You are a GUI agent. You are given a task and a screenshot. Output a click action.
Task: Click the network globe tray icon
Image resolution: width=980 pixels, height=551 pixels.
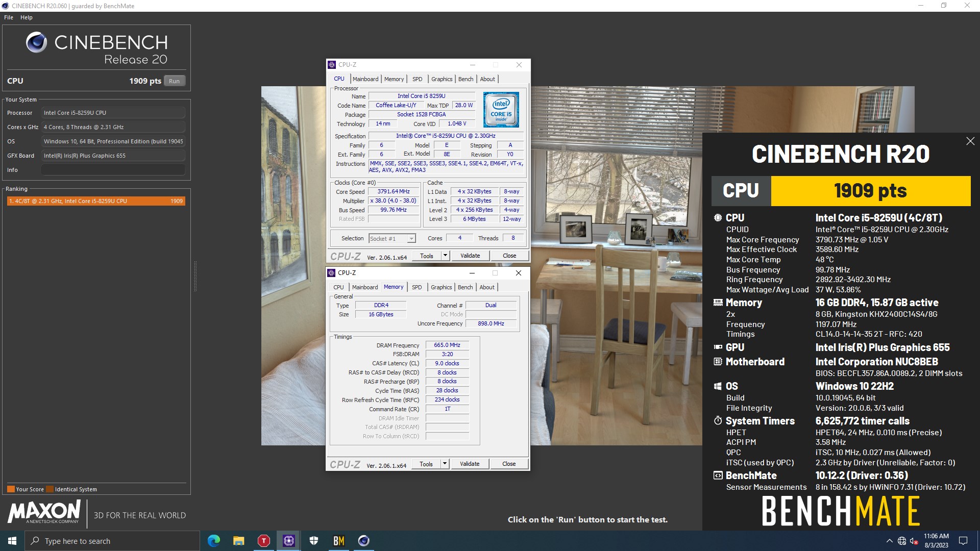(902, 541)
